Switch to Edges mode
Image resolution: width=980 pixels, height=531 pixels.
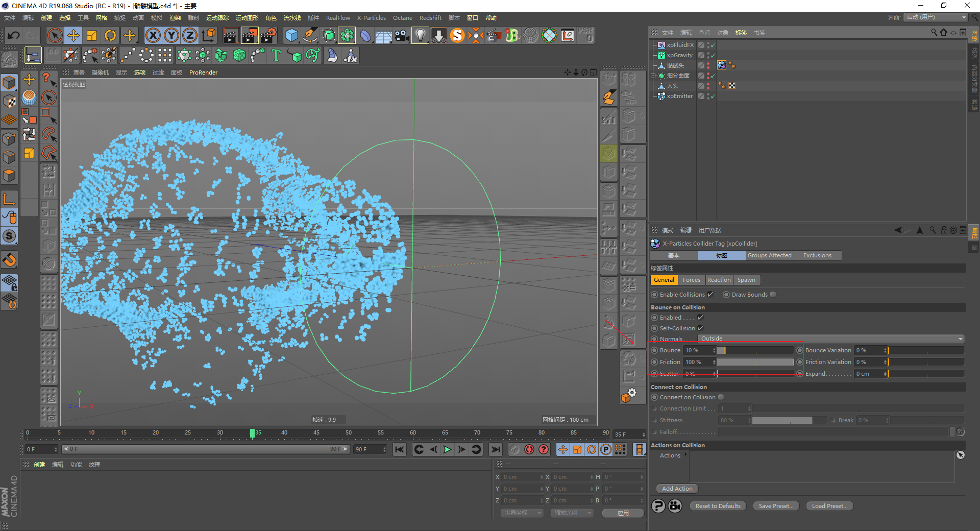[x=9, y=157]
